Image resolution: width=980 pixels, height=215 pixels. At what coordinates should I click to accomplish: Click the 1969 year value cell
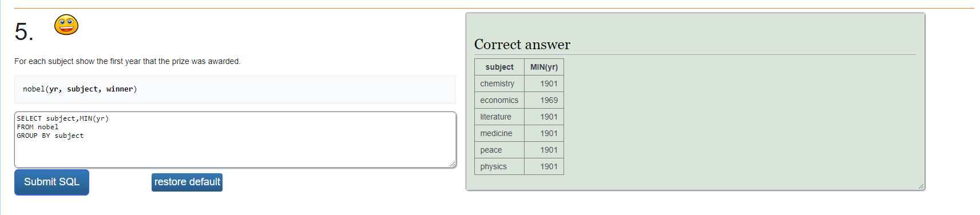click(x=544, y=100)
